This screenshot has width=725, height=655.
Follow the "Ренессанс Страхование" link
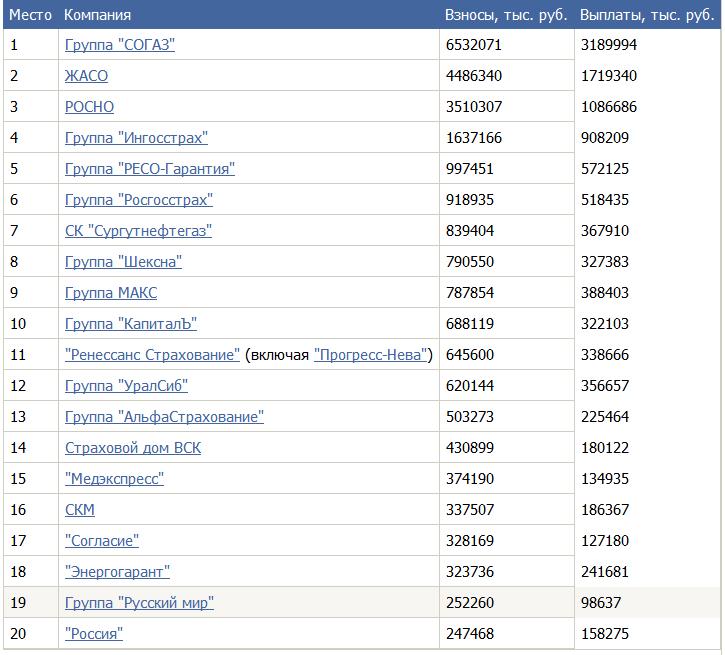click(152, 355)
